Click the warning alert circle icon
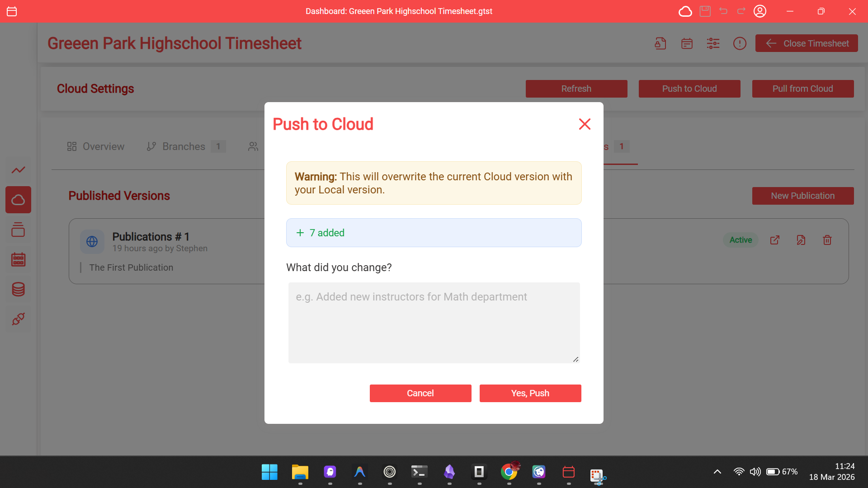The width and height of the screenshot is (868, 488). [740, 43]
